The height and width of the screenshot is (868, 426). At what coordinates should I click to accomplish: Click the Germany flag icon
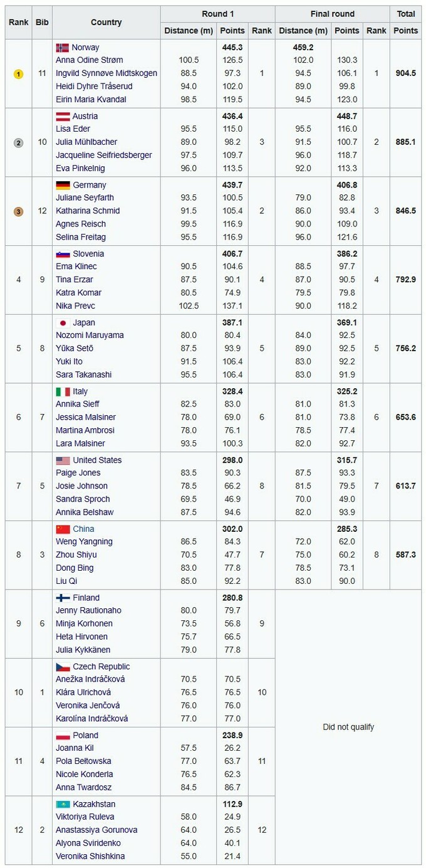63,185
